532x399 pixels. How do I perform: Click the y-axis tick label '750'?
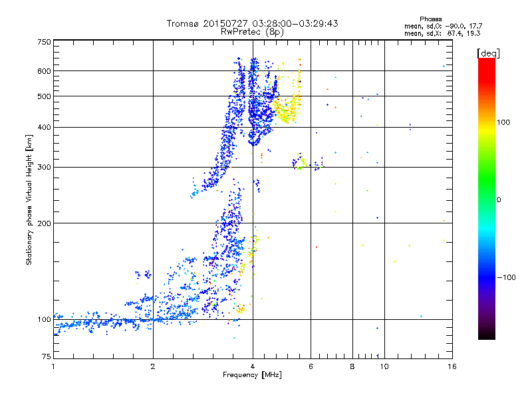click(44, 42)
